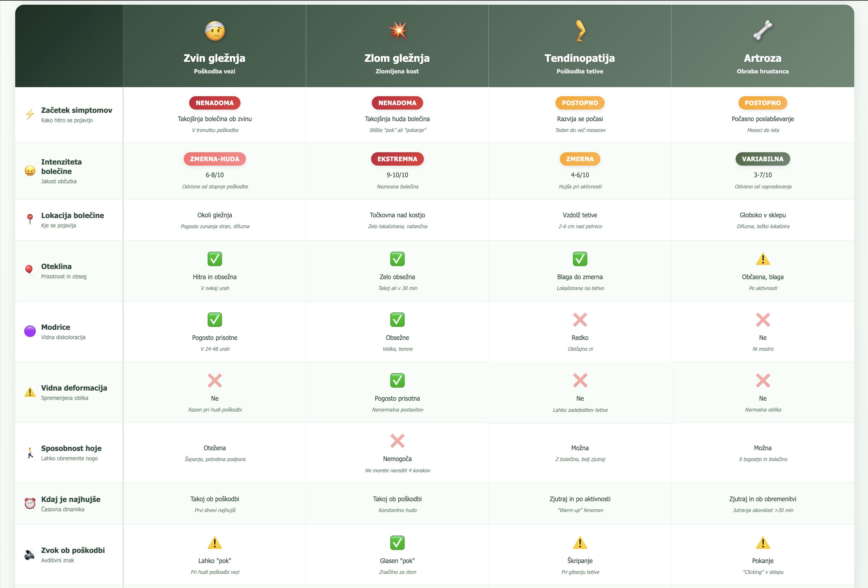Click the warning icon above Lahko "pok"
The width and height of the screenshot is (868, 588).
[x=215, y=543]
